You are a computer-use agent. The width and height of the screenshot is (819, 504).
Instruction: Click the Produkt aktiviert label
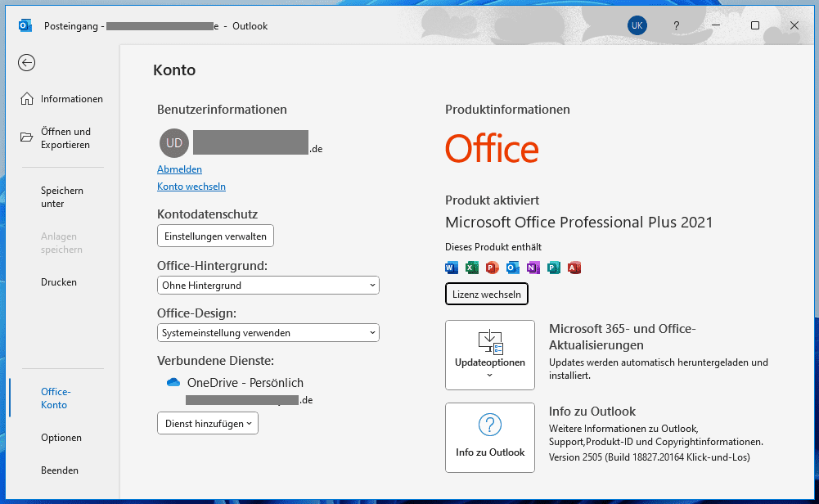(x=492, y=200)
